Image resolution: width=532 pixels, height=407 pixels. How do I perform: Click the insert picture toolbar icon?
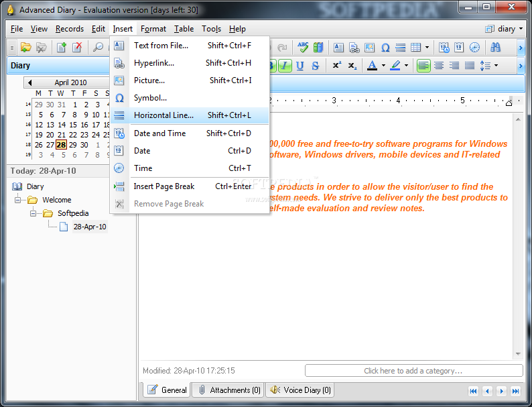[369, 48]
